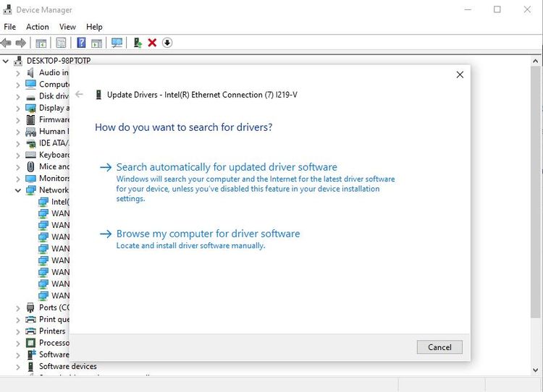Click scrollbar down arrow in device tree
This screenshot has width=543, height=392.
click(535, 370)
